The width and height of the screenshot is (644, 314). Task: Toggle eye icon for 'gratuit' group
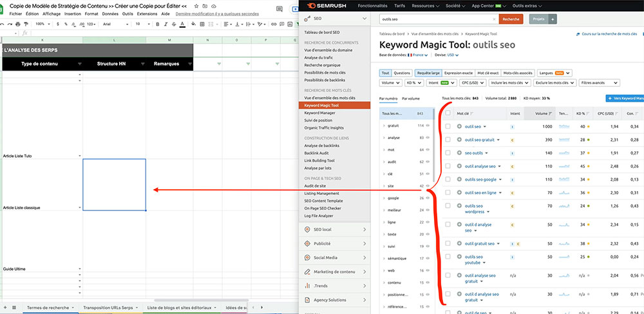tap(428, 125)
